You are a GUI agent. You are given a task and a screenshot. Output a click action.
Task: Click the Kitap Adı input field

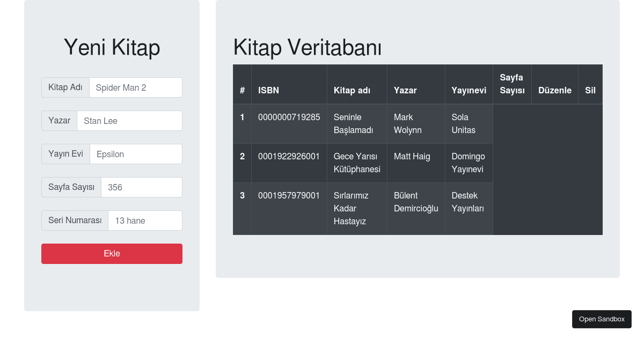pyautogui.click(x=135, y=87)
